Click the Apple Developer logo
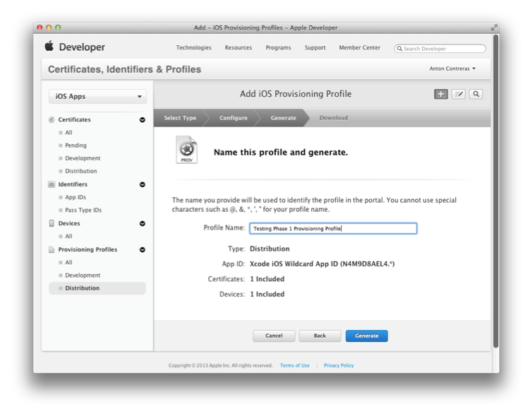Screen dimensions: 532x416 75,47
